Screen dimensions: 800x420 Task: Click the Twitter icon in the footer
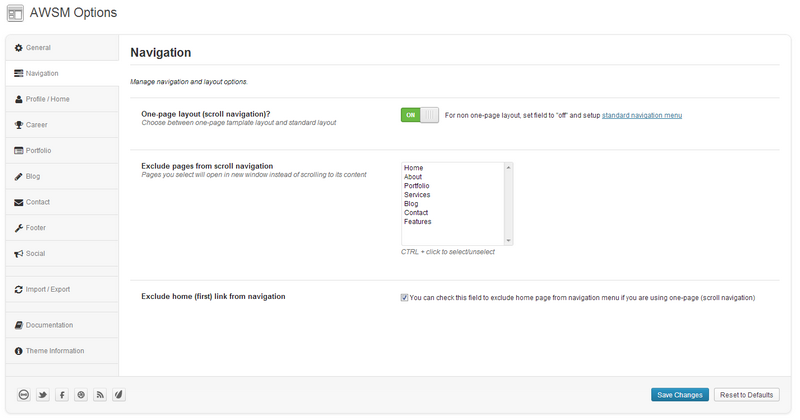coord(43,395)
